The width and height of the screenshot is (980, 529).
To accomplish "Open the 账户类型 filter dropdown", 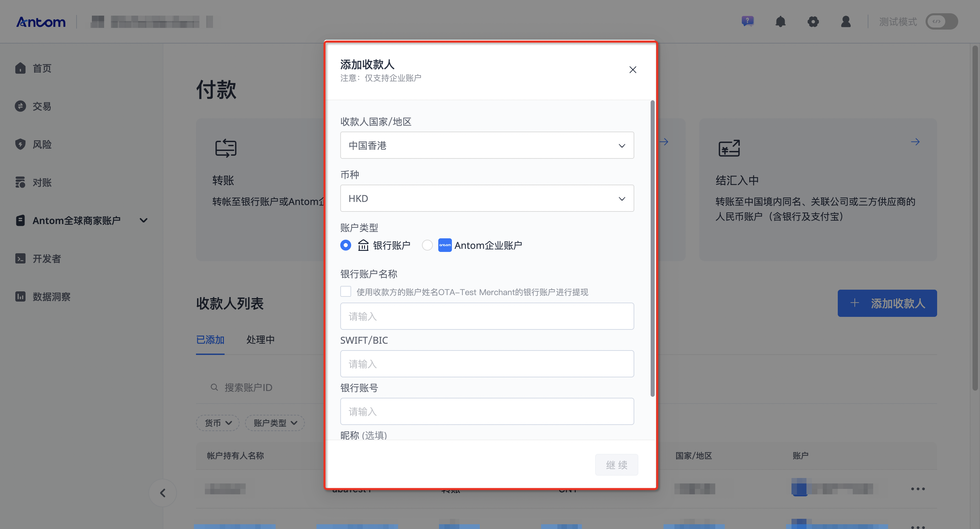I will click(x=275, y=423).
